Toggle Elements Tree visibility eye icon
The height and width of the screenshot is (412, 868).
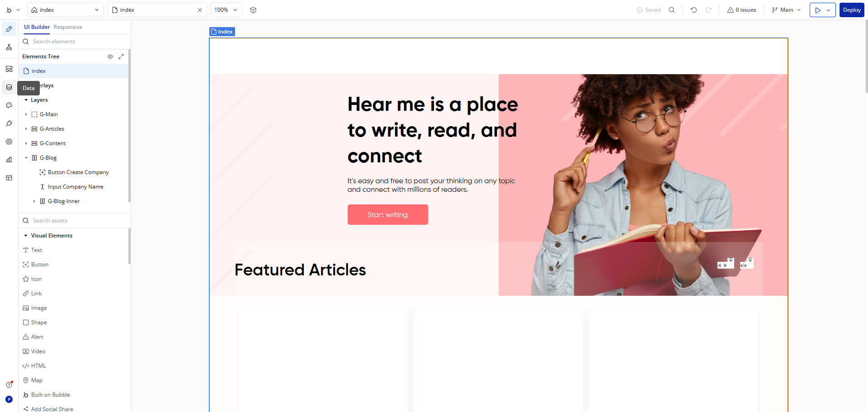click(x=110, y=57)
